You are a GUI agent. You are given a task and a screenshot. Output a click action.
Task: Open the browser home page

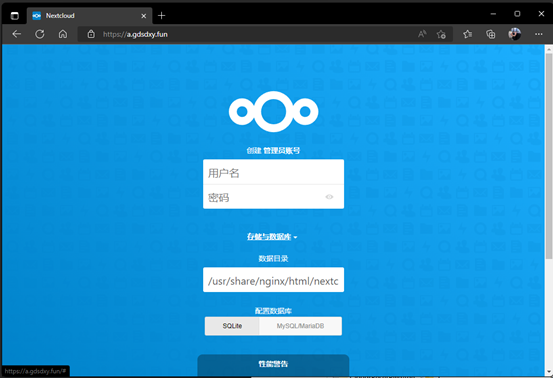[x=63, y=34]
